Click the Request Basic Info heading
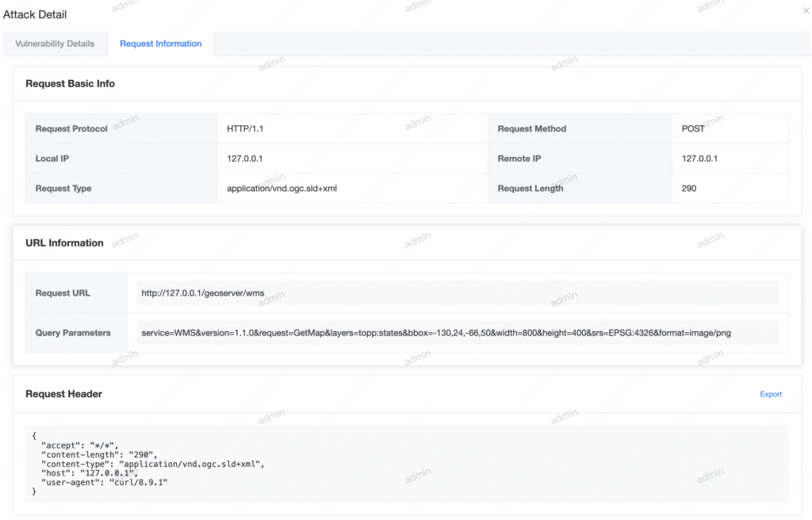Screen dimensions: 812x520 pos(70,83)
